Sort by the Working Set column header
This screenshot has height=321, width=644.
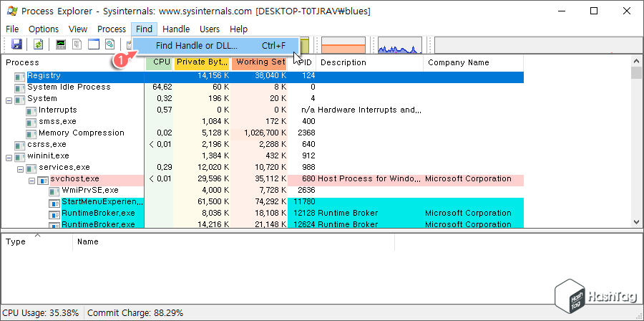click(x=259, y=62)
